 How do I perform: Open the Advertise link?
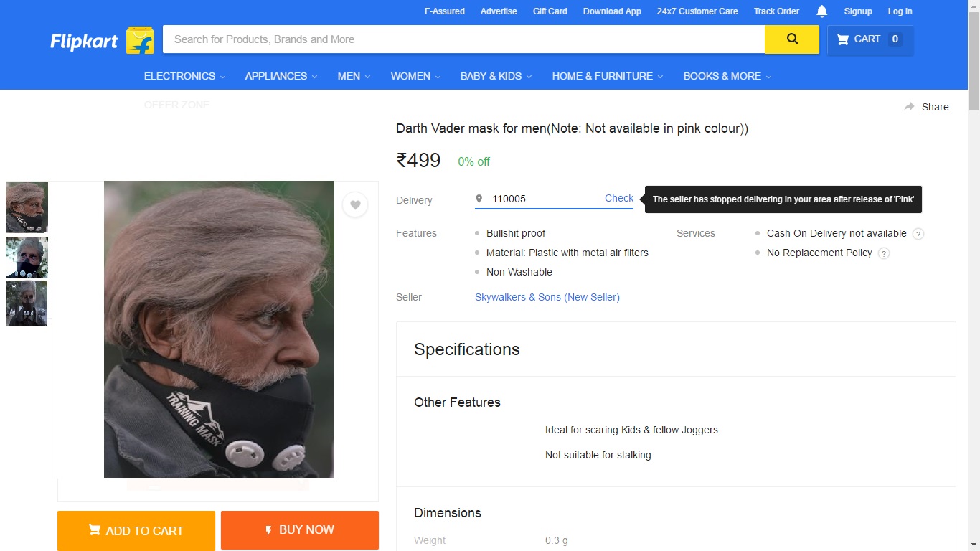tap(499, 11)
